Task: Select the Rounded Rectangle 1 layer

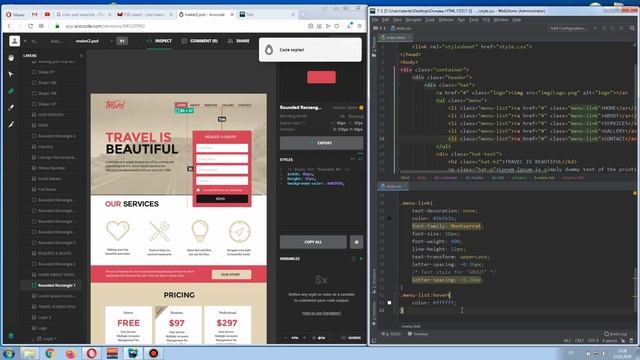Action: click(x=52, y=285)
